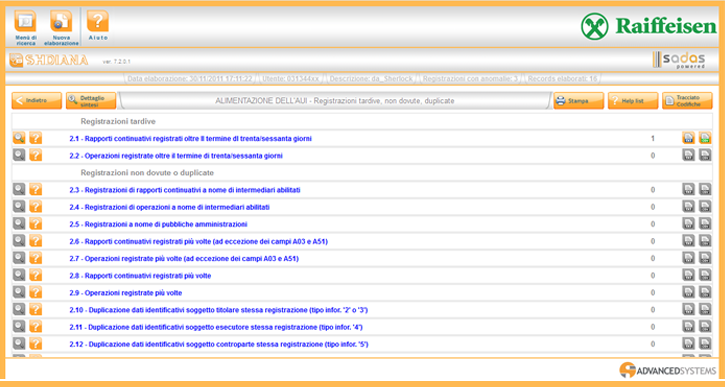Click CSV export icon for row 2.2
Viewport: 725px width, 387px height.
click(x=705, y=155)
